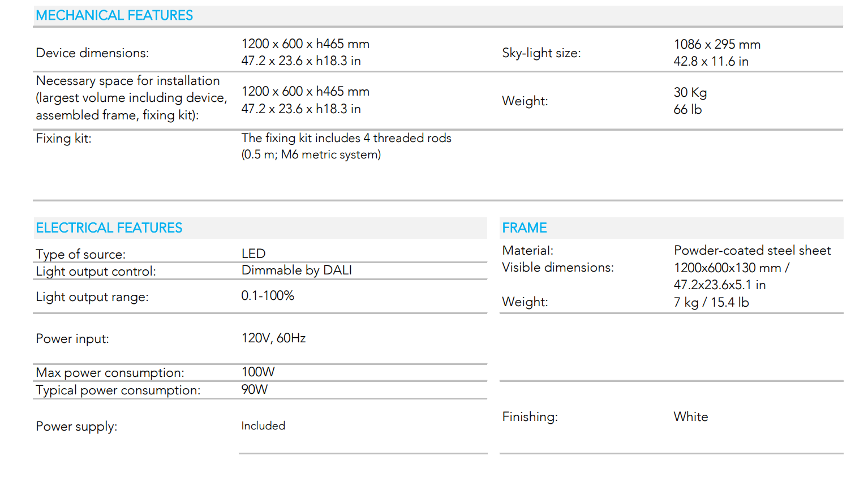
Task: Click the 90W typical power consumption value
Action: (x=255, y=389)
